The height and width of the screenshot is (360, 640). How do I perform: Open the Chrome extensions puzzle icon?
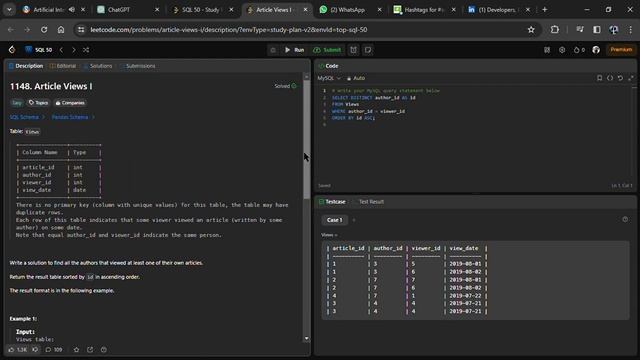click(x=555, y=29)
